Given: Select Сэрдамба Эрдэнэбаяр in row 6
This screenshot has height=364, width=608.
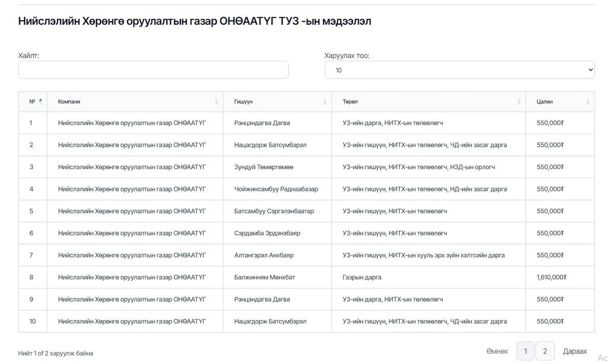Looking at the screenshot, I should point(267,233).
